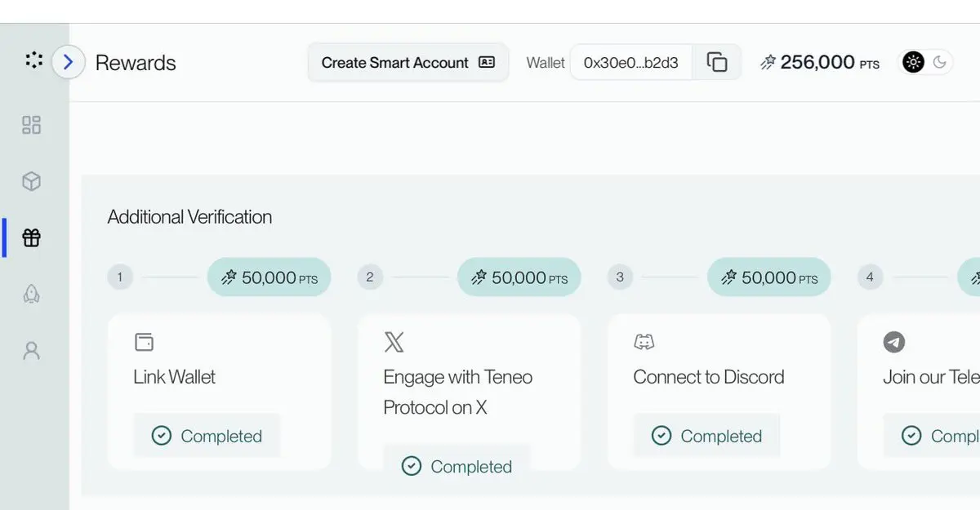The width and height of the screenshot is (980, 510).
Task: Switch to light mode sun toggle
Action: pos(913,62)
